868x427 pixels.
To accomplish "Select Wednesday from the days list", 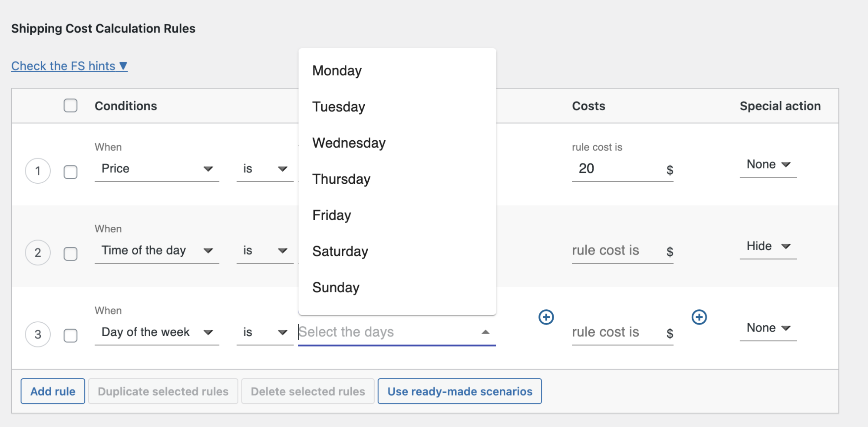I will (x=397, y=142).
